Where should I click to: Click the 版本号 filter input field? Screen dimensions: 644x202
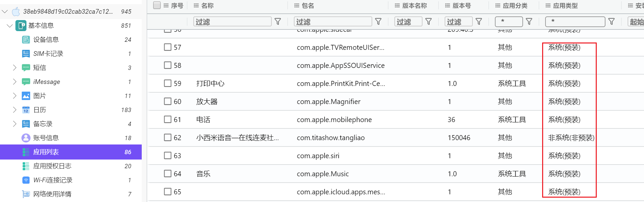click(x=459, y=22)
